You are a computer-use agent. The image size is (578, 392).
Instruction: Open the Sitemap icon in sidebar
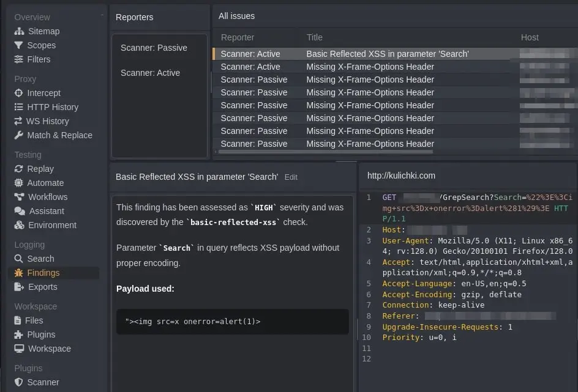click(19, 31)
